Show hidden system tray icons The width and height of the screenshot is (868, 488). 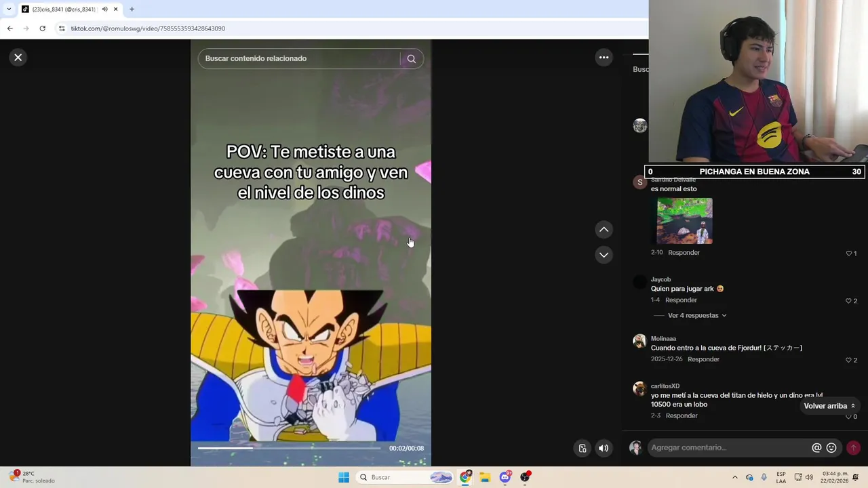(x=734, y=477)
